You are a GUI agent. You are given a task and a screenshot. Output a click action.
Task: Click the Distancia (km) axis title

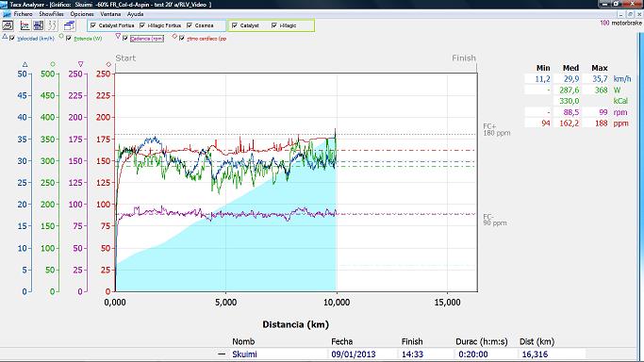[x=296, y=324]
